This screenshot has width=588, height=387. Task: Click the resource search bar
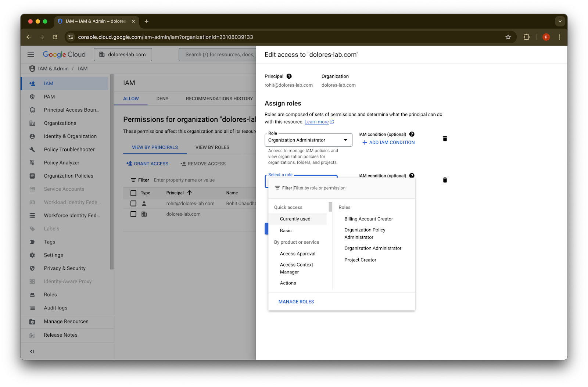click(x=218, y=54)
